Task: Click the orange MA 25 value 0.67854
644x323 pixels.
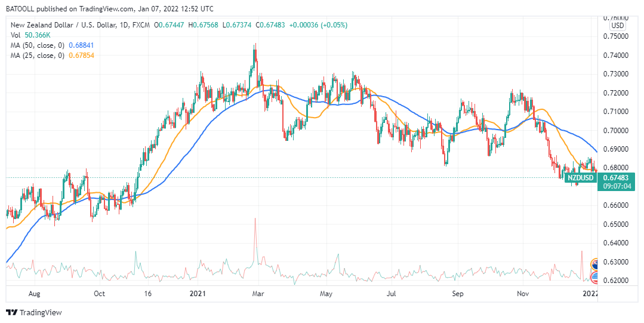Action: [x=82, y=55]
